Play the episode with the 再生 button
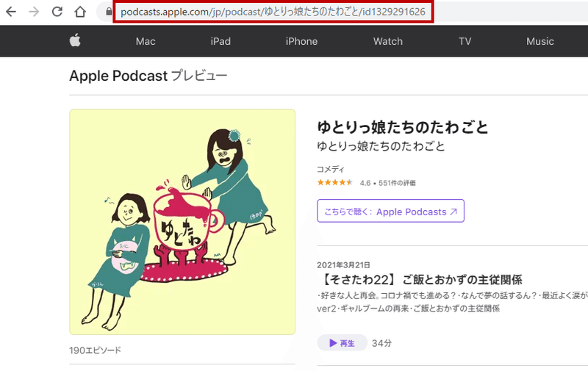Viewport: 588px width, 371px height. pos(342,343)
